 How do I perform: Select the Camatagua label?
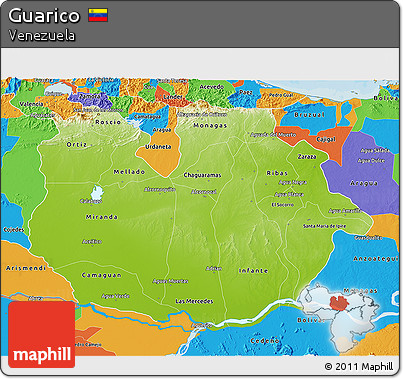point(148,117)
